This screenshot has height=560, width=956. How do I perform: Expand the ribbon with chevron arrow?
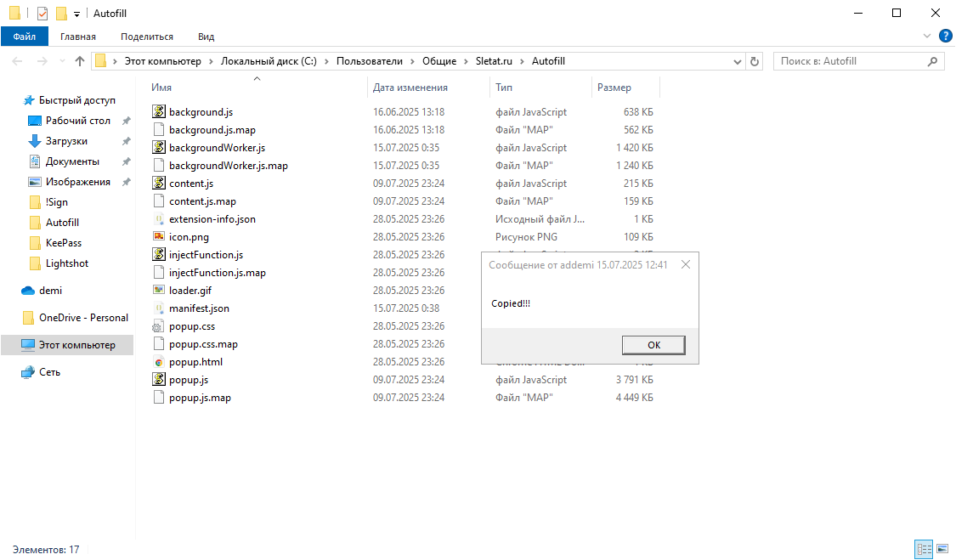(x=927, y=36)
